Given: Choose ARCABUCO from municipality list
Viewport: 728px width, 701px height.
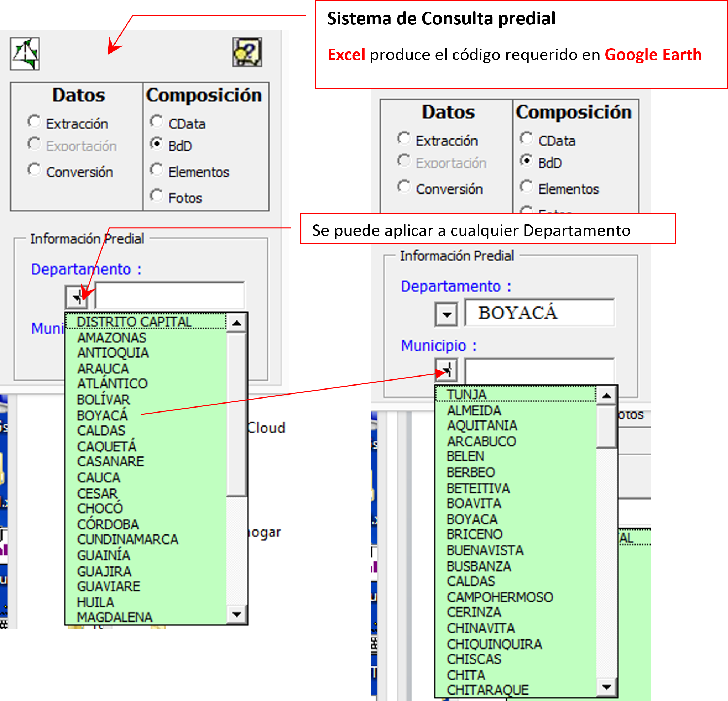Looking at the screenshot, I should 516,441.
